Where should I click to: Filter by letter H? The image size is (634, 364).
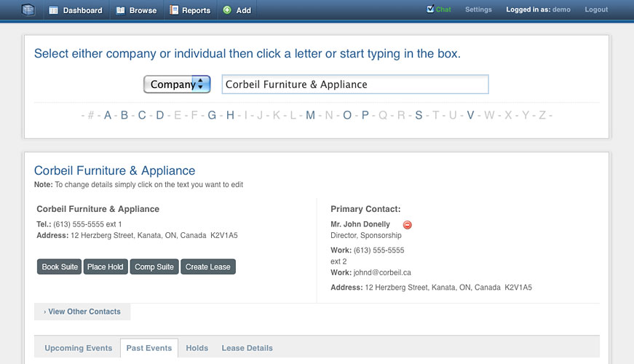click(230, 115)
